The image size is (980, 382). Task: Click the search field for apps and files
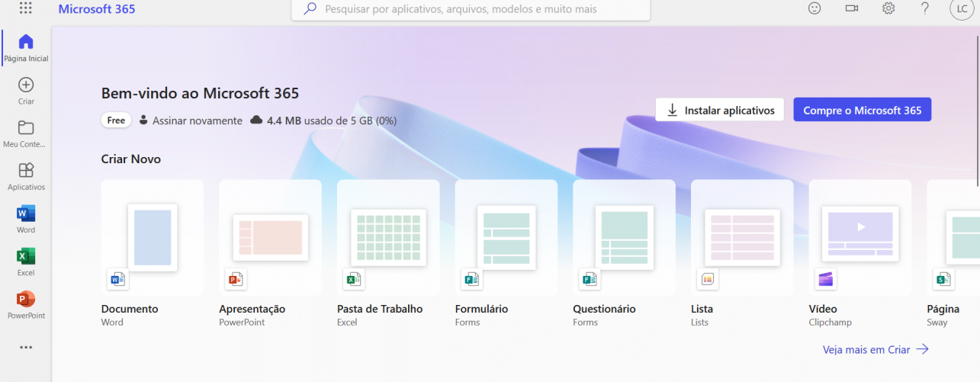point(471,10)
